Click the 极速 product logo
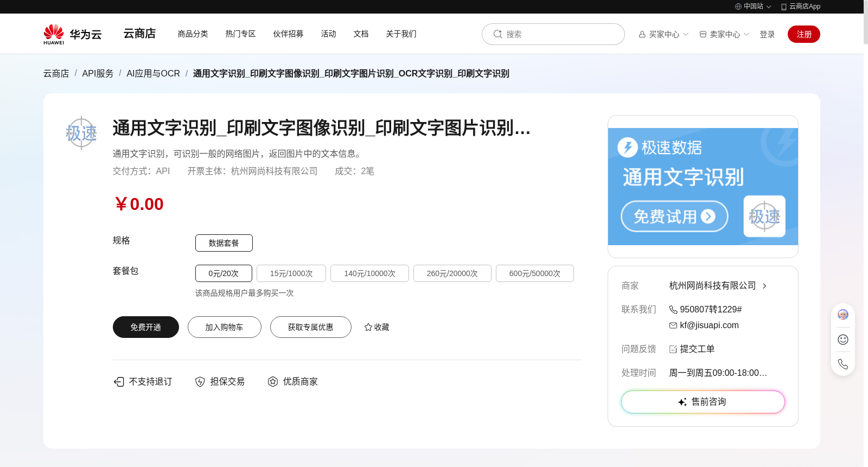 pos(81,133)
